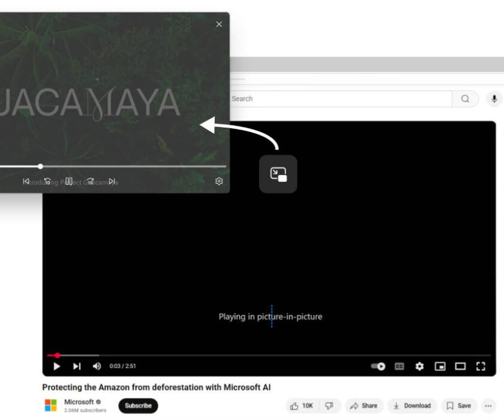Open the more actions ellipsis menu
Image resolution: width=504 pixels, height=420 pixels.
[x=488, y=406]
